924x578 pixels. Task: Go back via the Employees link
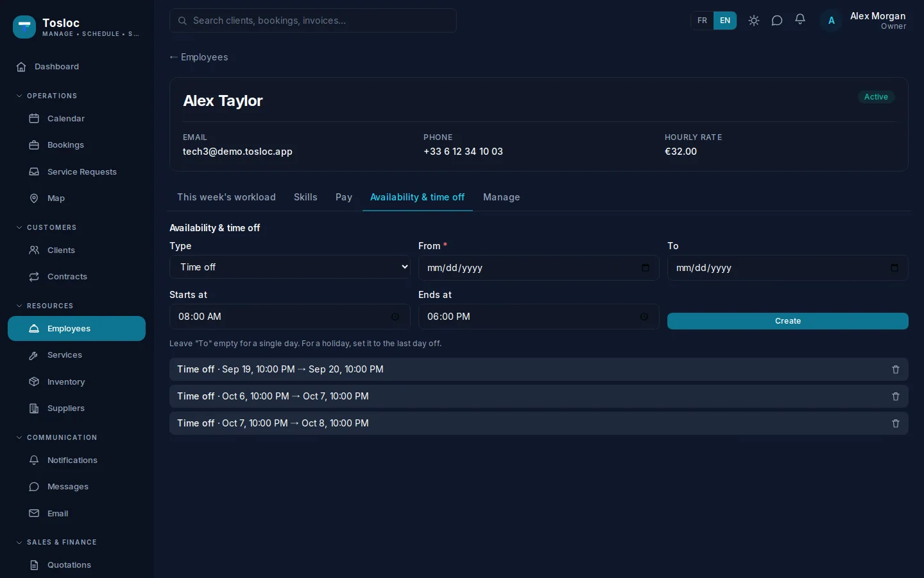(x=199, y=57)
